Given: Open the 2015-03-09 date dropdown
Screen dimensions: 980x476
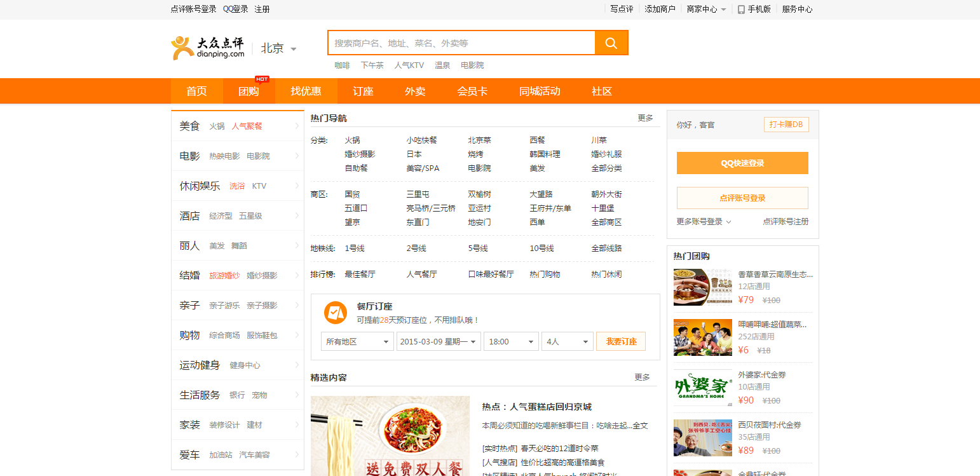Looking at the screenshot, I should (439, 341).
